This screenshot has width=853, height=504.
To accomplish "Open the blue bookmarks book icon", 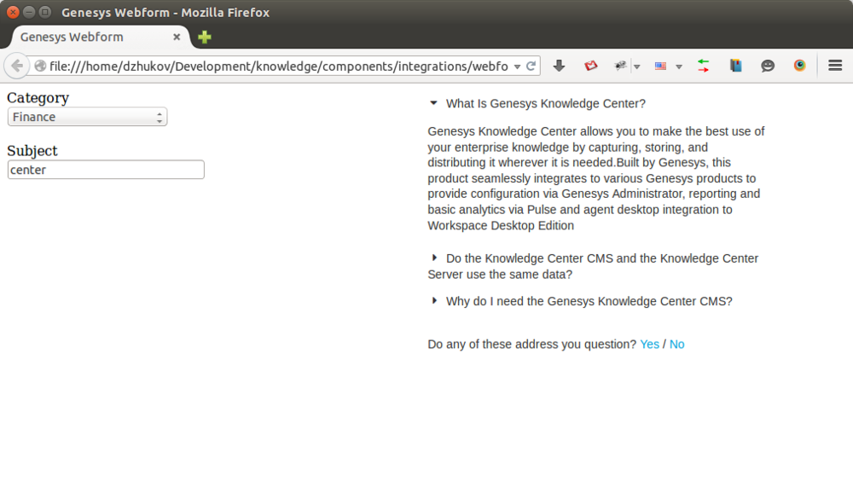I will [x=735, y=66].
